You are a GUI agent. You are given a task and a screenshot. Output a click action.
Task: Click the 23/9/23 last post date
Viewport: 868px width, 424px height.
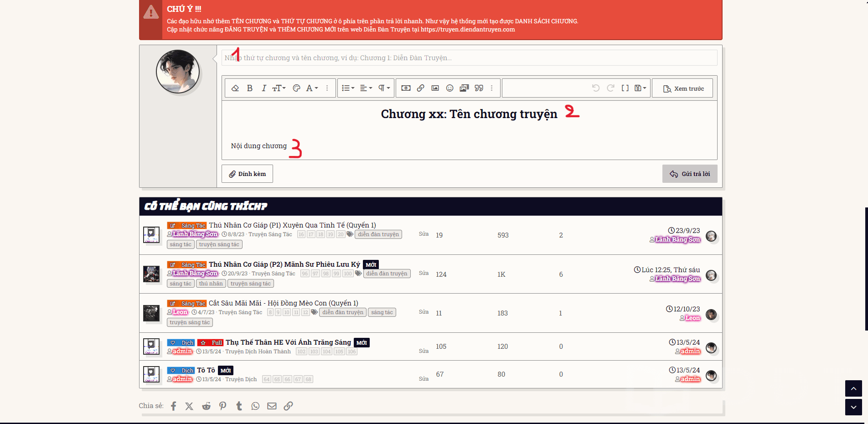coord(687,231)
